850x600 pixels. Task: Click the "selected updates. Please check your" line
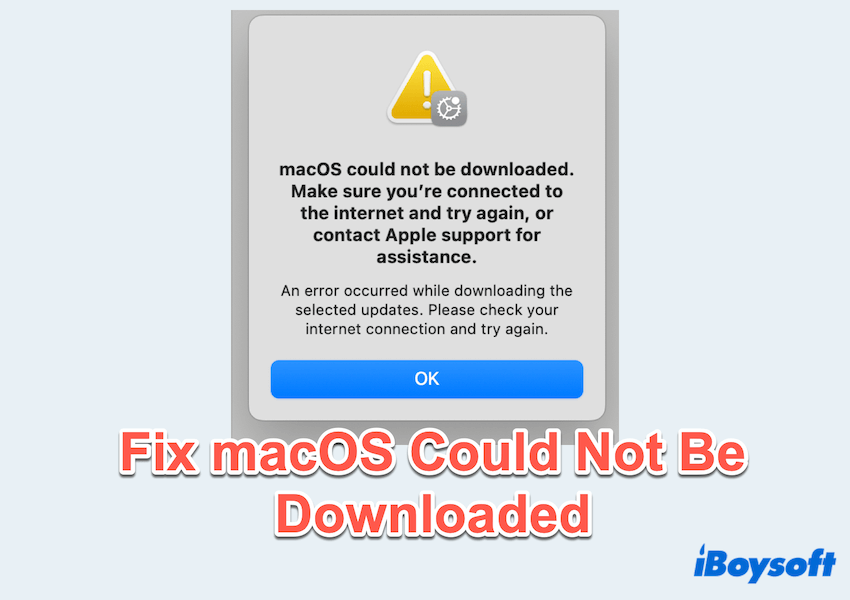(427, 310)
